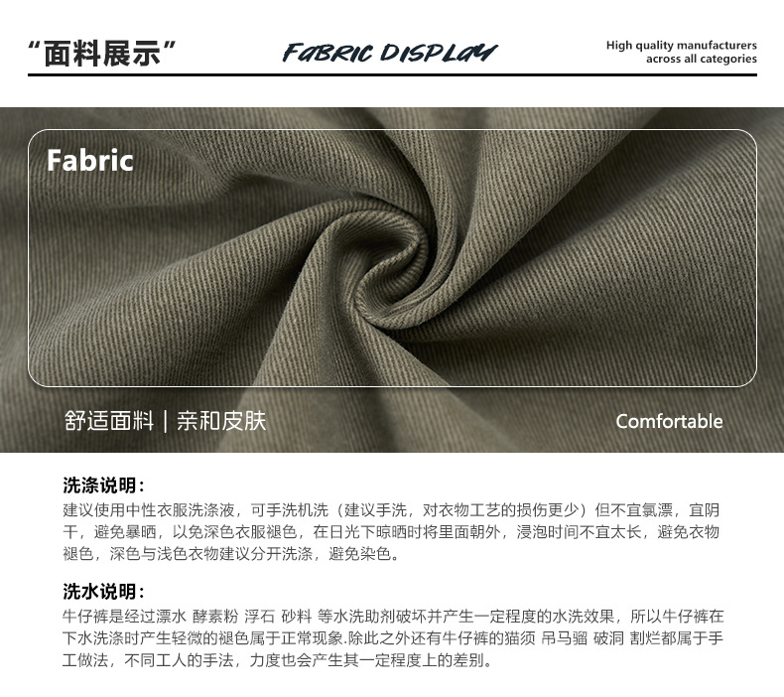784x697 pixels.
Task: Click the "面料展示" heading text
Action: point(101,54)
